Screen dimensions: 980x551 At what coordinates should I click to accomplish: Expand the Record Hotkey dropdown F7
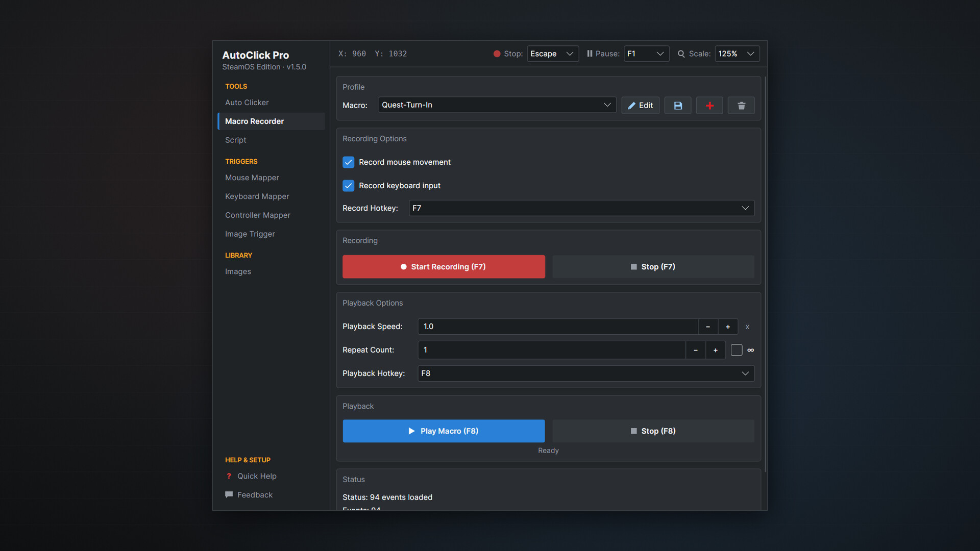[581, 208]
